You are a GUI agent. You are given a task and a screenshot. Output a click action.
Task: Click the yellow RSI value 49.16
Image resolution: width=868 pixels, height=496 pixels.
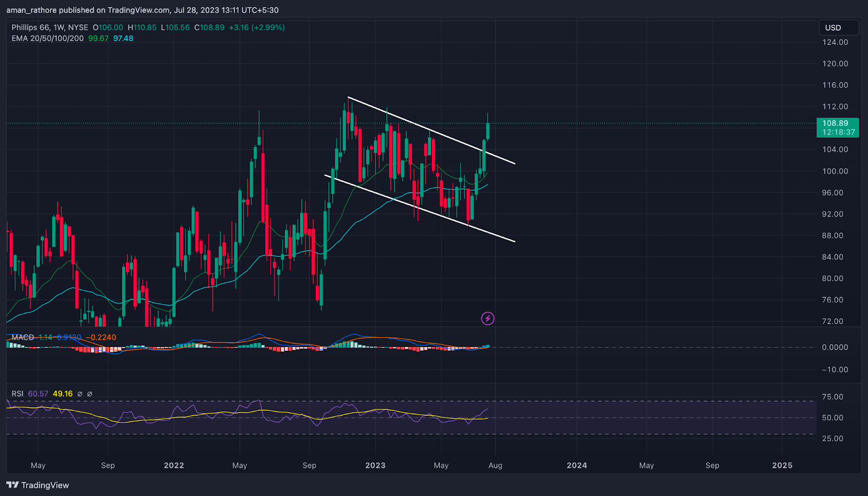(x=63, y=394)
